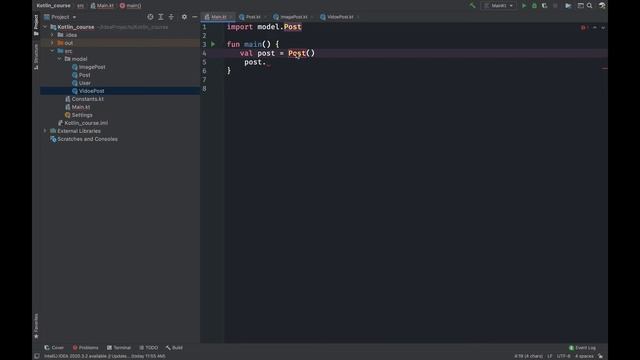Select ImagePost class in project tree

(89, 67)
